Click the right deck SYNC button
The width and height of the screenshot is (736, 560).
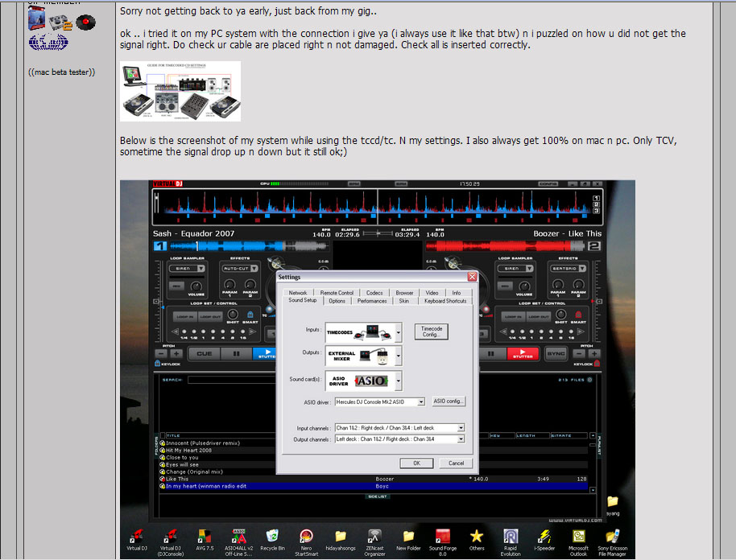[556, 354]
